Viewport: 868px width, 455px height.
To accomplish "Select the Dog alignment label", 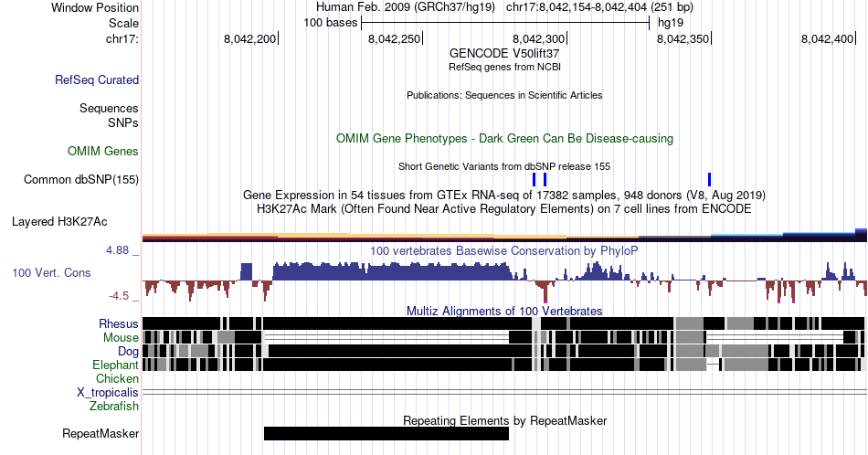I will coord(129,351).
